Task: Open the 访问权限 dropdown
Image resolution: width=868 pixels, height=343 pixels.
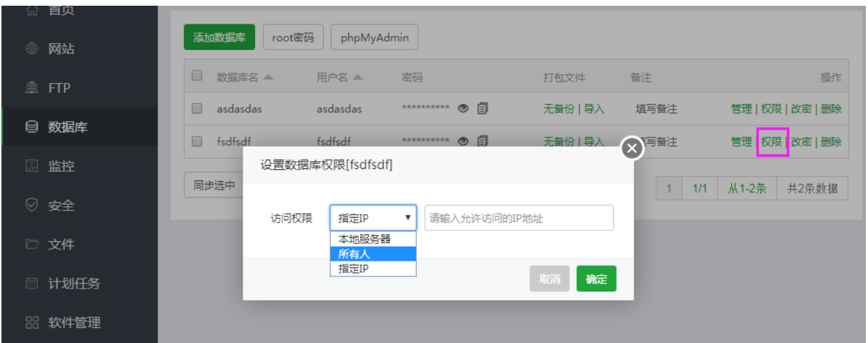Action: 372,218
